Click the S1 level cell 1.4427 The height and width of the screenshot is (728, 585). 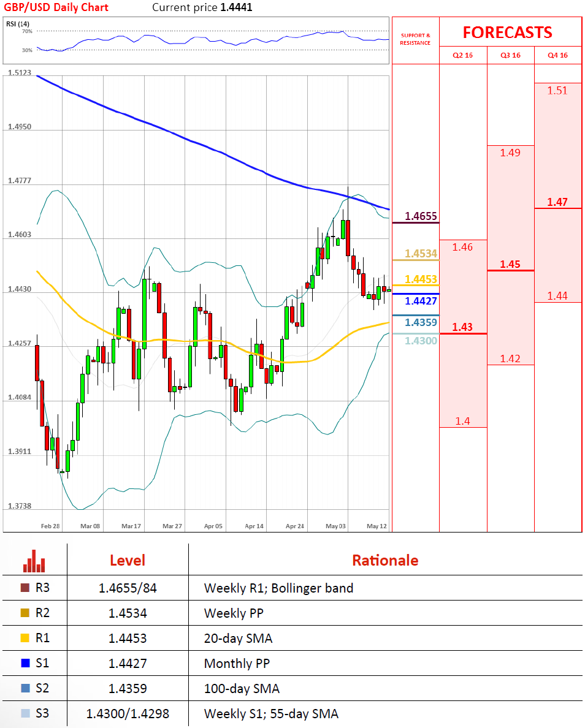pyautogui.click(x=128, y=664)
